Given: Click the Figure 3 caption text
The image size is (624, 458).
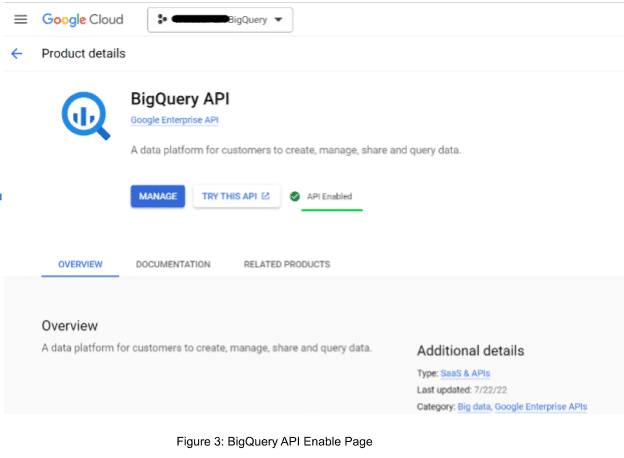Looking at the screenshot, I should (x=275, y=441).
